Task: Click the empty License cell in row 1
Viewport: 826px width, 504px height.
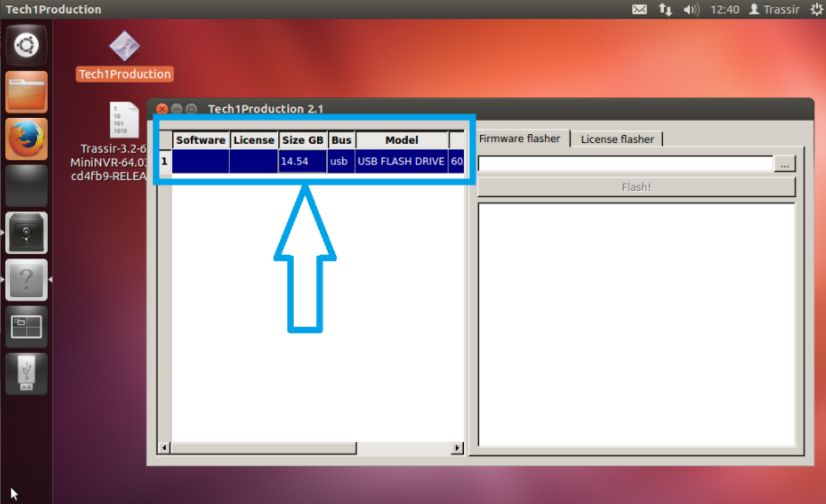Action: coord(254,161)
